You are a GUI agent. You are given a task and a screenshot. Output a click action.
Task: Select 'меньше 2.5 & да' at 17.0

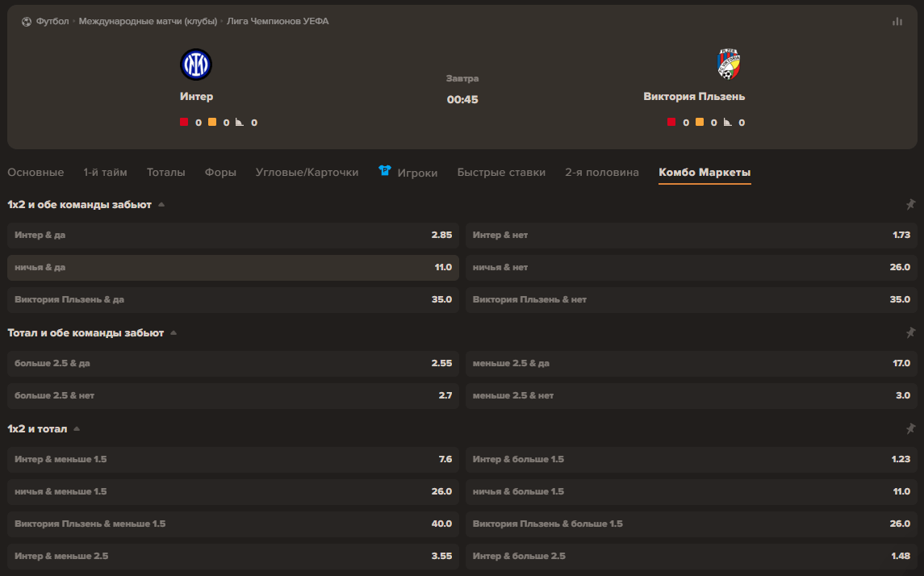point(692,363)
